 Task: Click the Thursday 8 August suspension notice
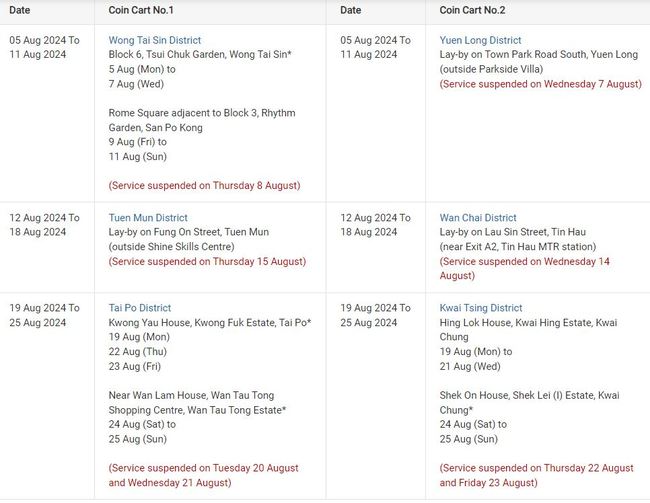[x=204, y=185]
